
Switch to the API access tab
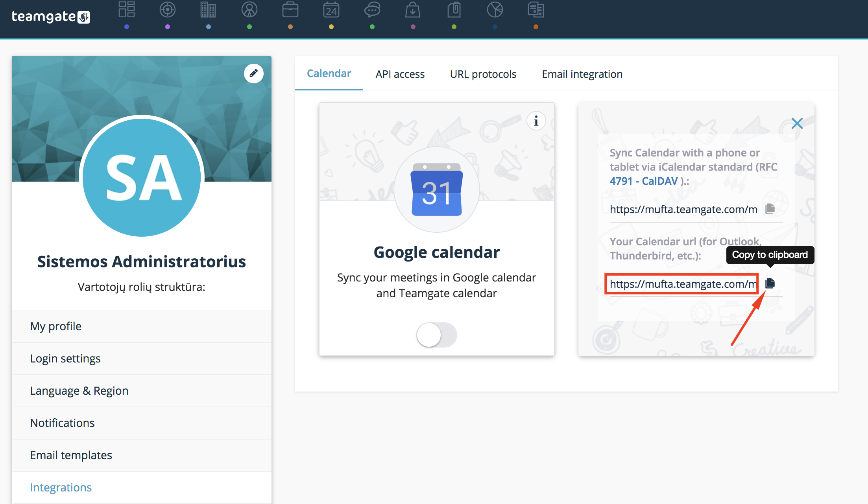pos(400,74)
